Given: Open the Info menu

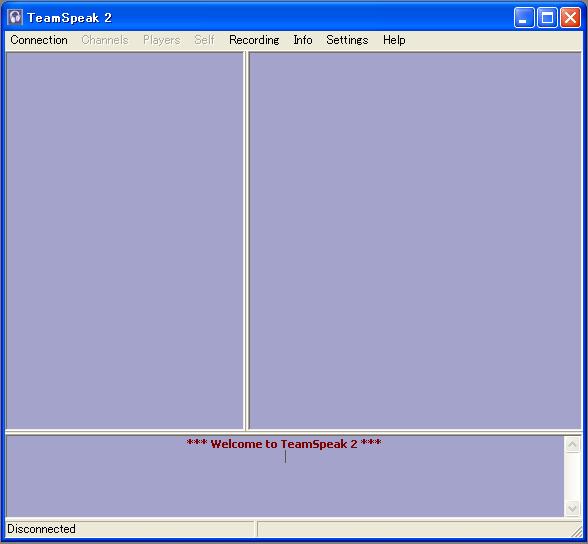Looking at the screenshot, I should (x=303, y=40).
